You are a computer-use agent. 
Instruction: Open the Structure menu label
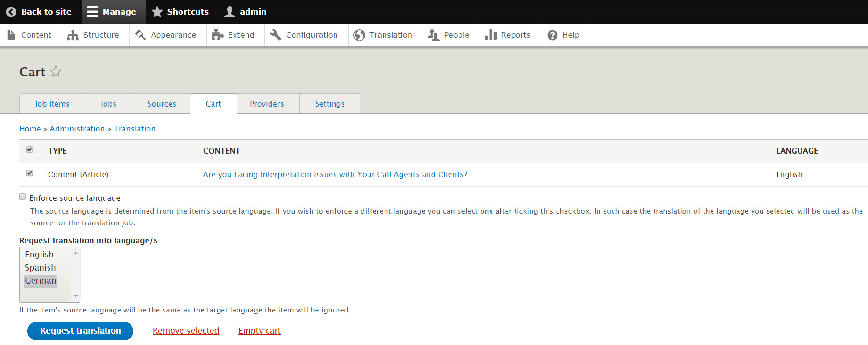click(x=101, y=35)
